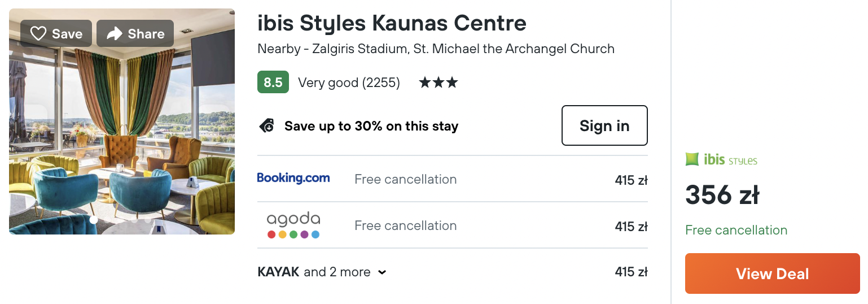Open the "Very good (2255)" reviews link
868x304 pixels.
tap(349, 83)
